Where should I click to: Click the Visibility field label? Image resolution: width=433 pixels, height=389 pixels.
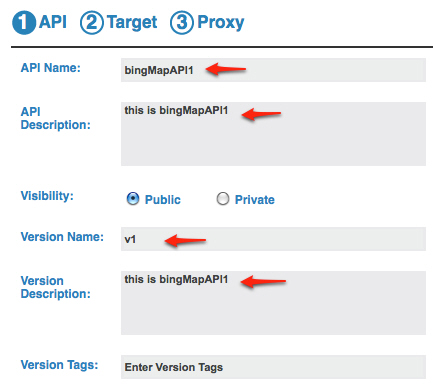pos(47,196)
